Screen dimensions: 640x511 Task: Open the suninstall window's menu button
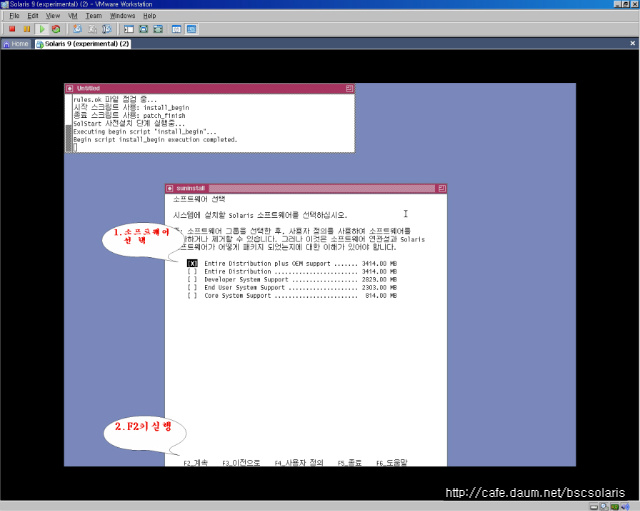point(170,189)
